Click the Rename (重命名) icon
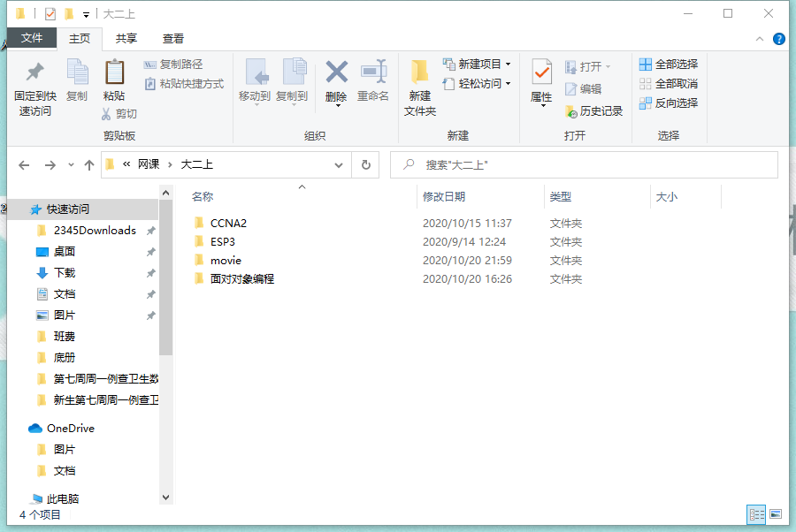The image size is (796, 532). (373, 72)
